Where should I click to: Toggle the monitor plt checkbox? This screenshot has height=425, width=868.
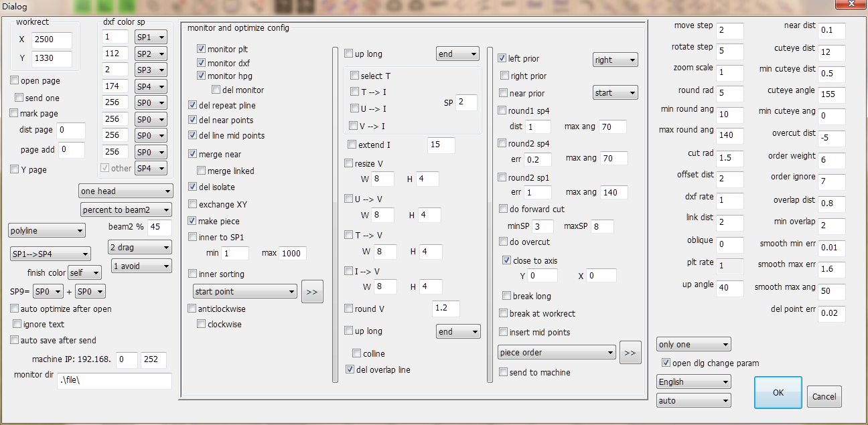(x=201, y=50)
